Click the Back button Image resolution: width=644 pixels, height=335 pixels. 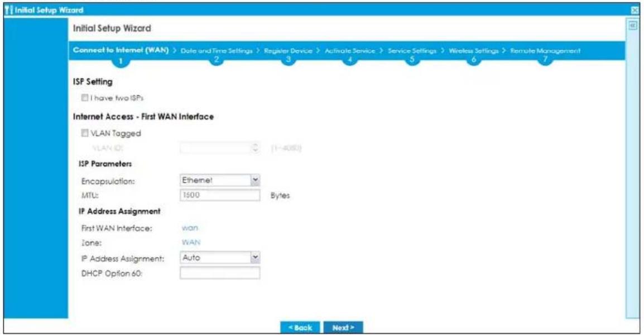pos(300,328)
